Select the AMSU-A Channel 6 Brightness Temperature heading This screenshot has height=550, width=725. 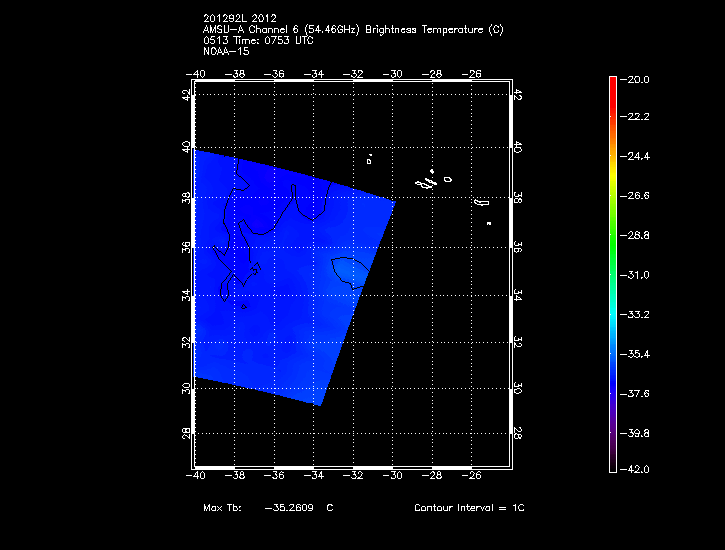click(x=352, y=30)
